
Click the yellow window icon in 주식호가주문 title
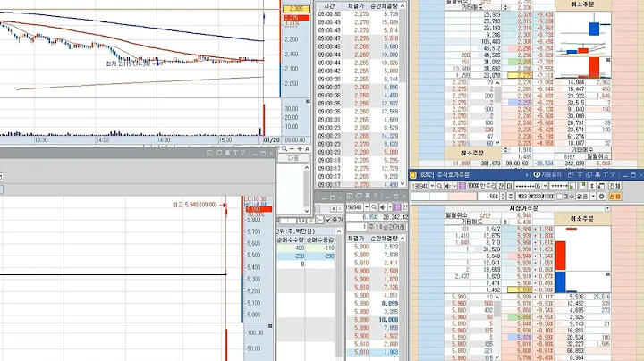[412, 175]
